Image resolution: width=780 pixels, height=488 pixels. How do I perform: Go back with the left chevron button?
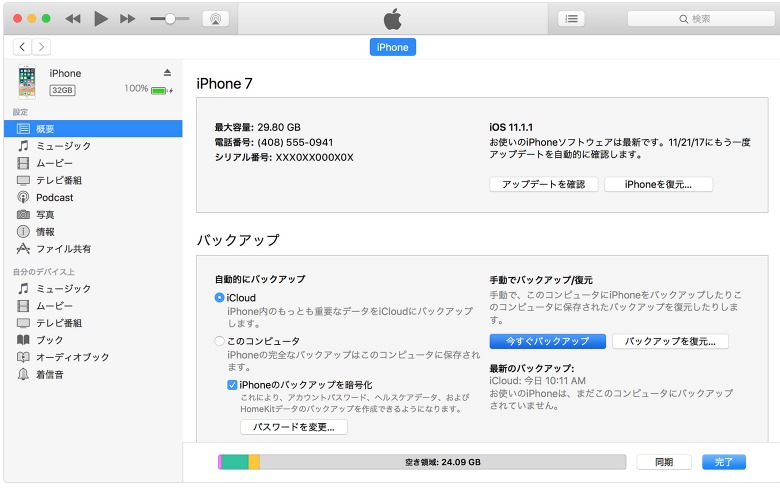point(22,47)
